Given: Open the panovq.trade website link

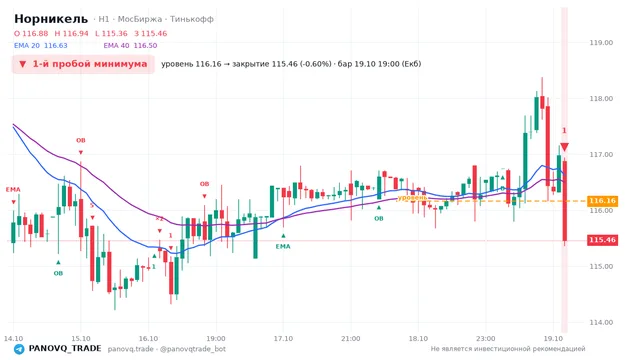Looking at the screenshot, I should [131, 349].
